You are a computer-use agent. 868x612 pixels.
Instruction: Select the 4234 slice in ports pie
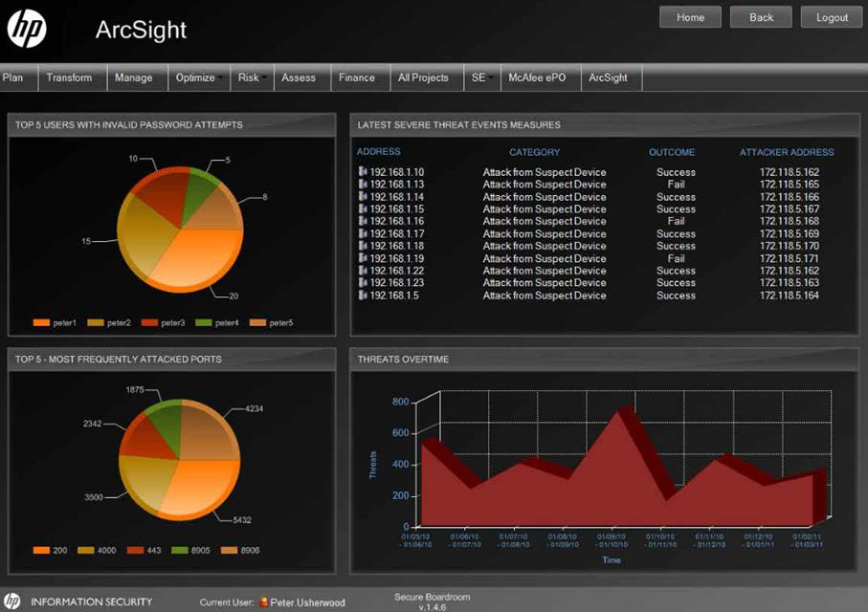pyautogui.click(x=211, y=431)
